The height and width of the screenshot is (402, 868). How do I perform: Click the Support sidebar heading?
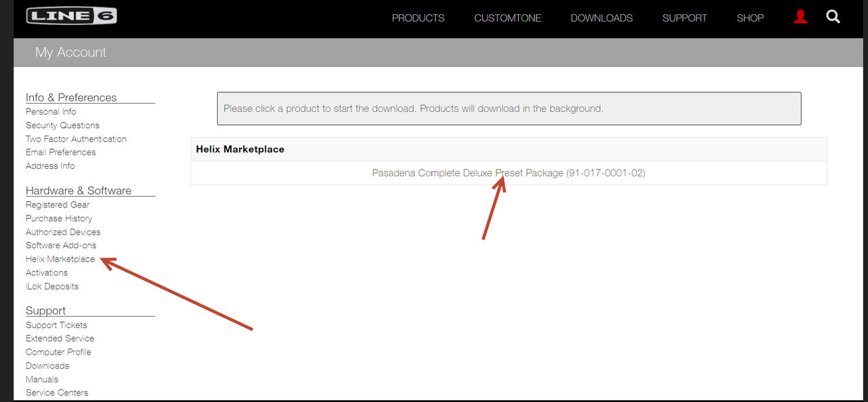pos(45,310)
